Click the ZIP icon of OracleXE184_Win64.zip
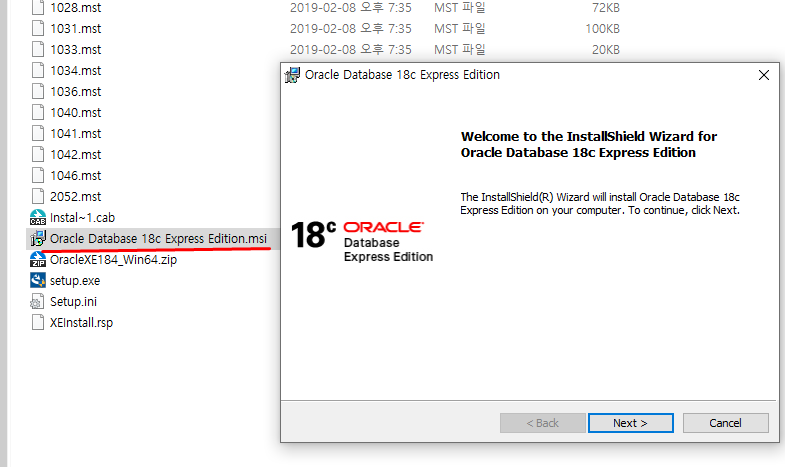This screenshot has width=785, height=467. tap(38, 260)
